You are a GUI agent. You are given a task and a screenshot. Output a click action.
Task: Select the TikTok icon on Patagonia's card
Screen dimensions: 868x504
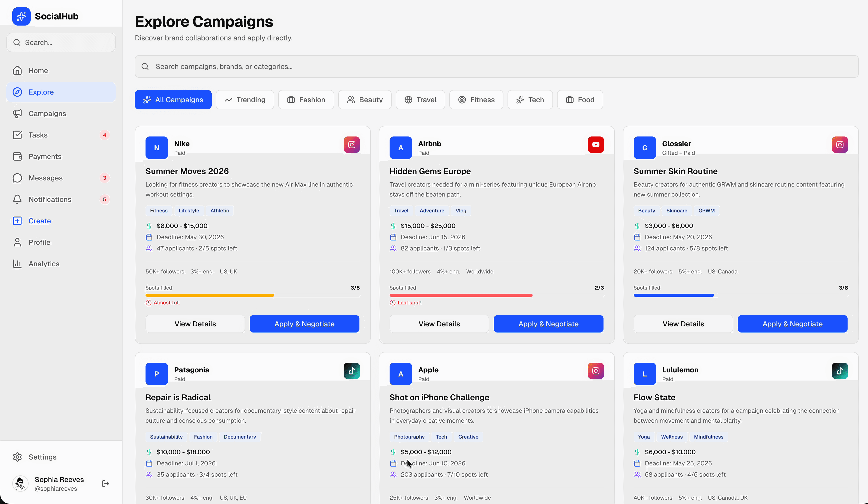tap(351, 371)
